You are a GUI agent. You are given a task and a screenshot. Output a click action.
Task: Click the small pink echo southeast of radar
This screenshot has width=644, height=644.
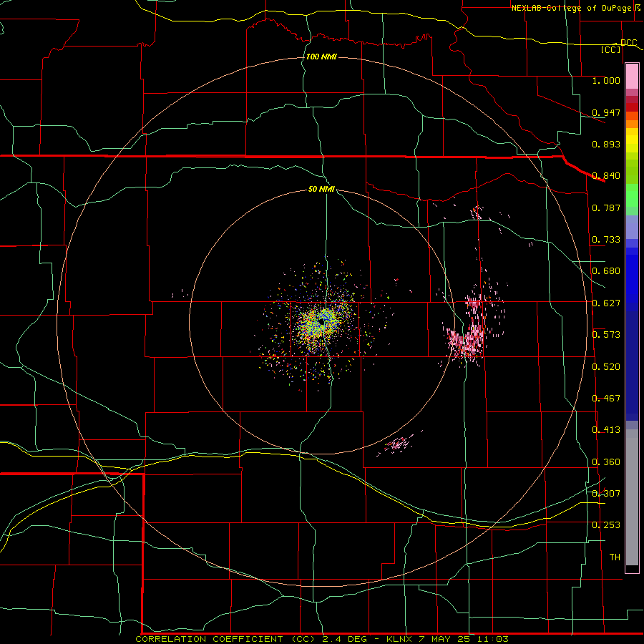coord(396,444)
